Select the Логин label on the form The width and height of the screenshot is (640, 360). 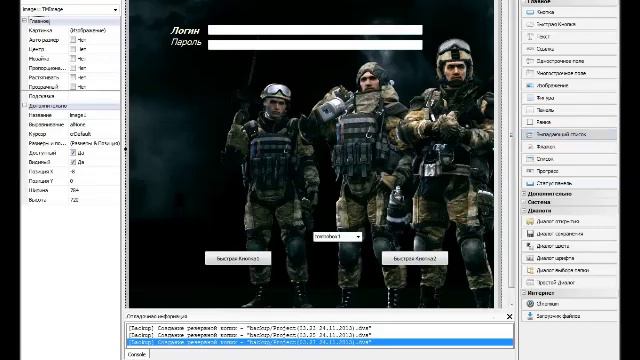tap(185, 31)
